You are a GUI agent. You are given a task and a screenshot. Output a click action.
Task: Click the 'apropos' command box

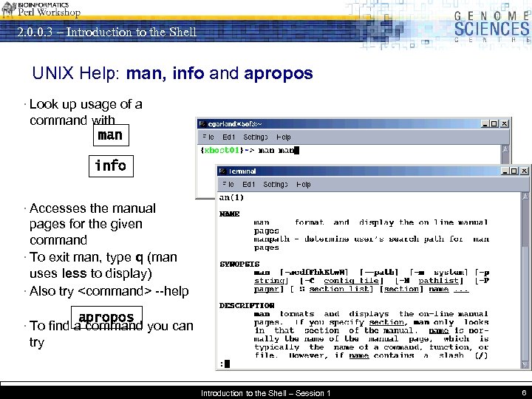pyautogui.click(x=106, y=317)
